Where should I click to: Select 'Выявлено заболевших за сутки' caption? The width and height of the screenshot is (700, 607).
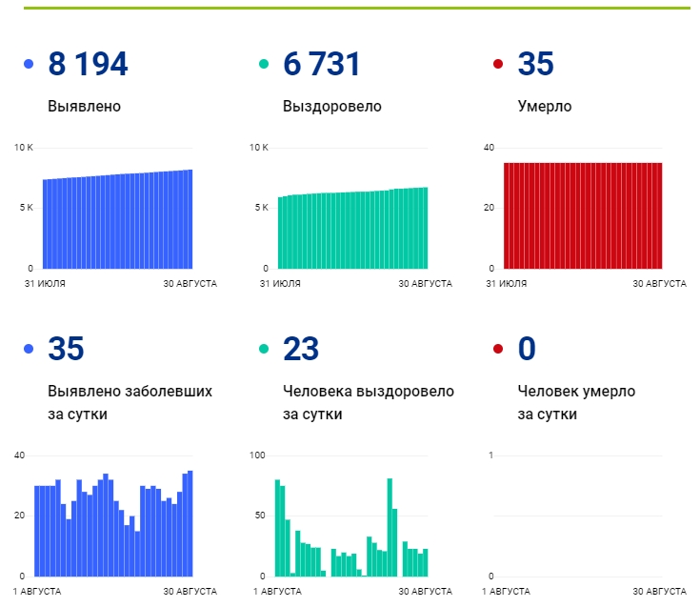(x=130, y=402)
